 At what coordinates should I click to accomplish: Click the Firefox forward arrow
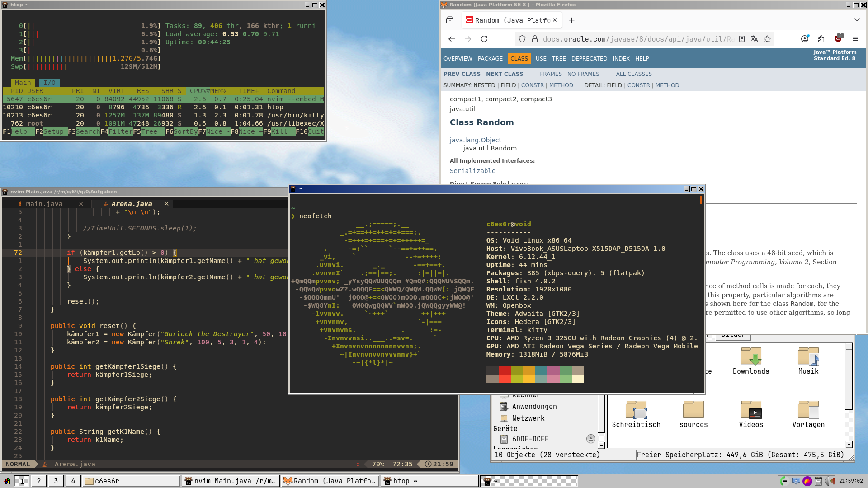coord(468,39)
